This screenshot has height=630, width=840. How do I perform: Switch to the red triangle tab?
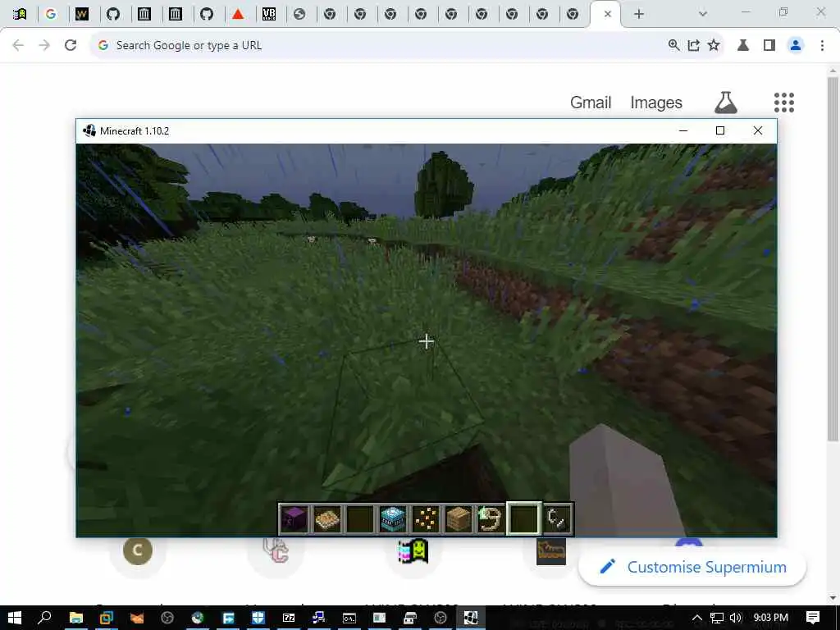point(238,14)
